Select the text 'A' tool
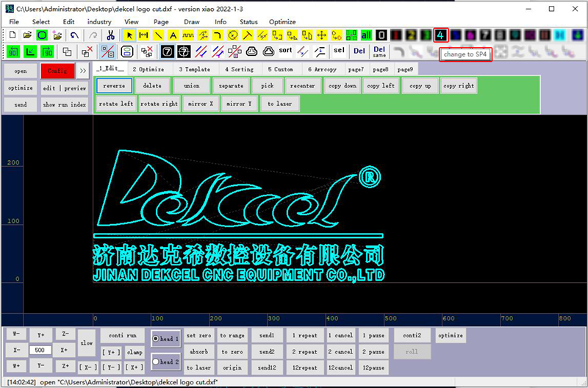This screenshot has height=388, width=588. tap(173, 35)
